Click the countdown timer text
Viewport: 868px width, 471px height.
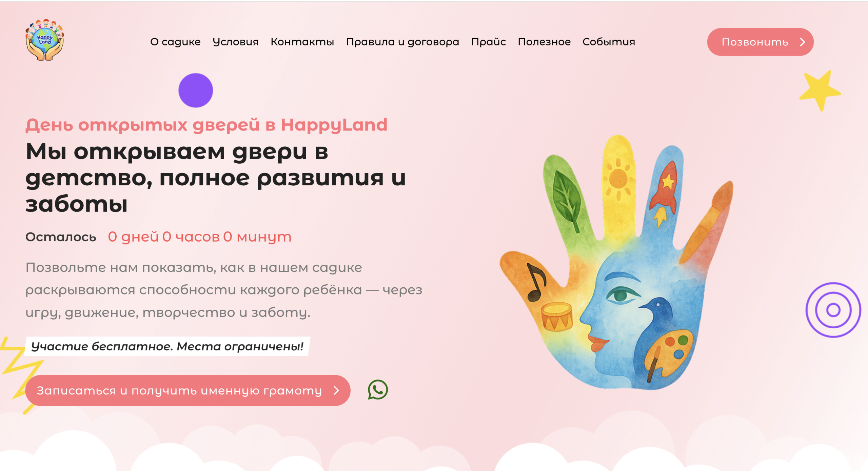(x=199, y=237)
